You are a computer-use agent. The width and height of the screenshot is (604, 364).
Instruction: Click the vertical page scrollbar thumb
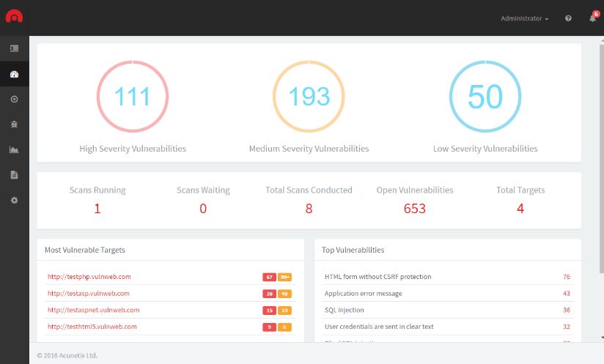pyautogui.click(x=602, y=157)
